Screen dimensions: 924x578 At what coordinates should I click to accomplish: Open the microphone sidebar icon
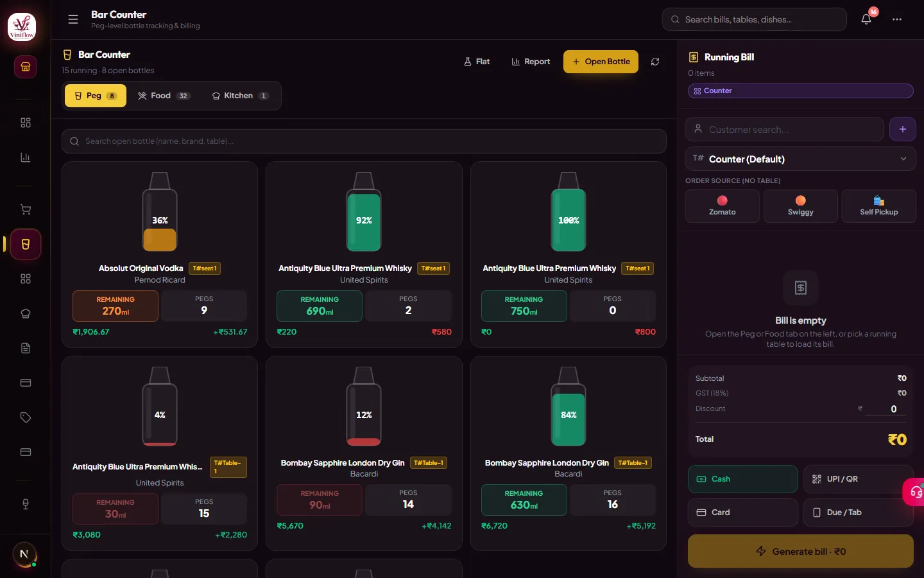click(26, 504)
